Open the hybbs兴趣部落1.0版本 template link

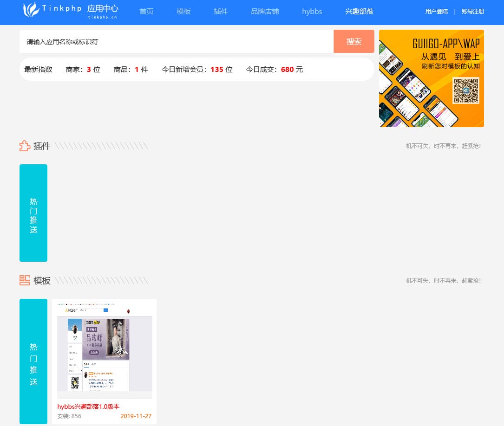(x=88, y=407)
